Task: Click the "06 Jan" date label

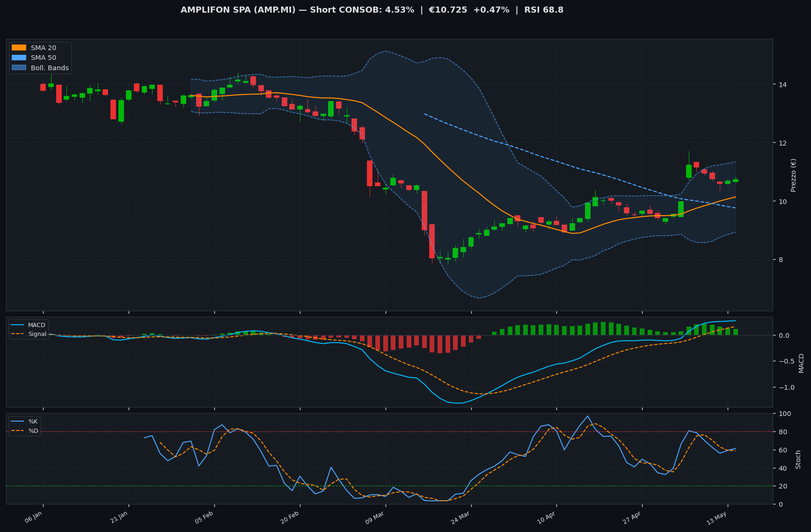Action: (33, 518)
